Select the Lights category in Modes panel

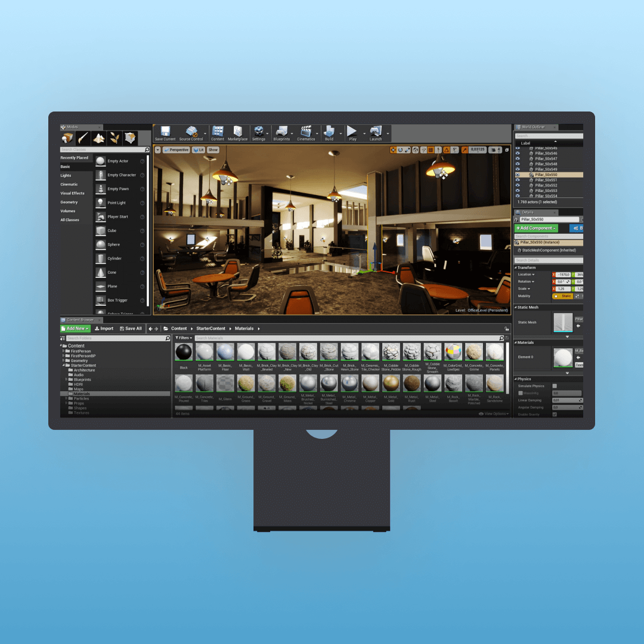click(66, 176)
